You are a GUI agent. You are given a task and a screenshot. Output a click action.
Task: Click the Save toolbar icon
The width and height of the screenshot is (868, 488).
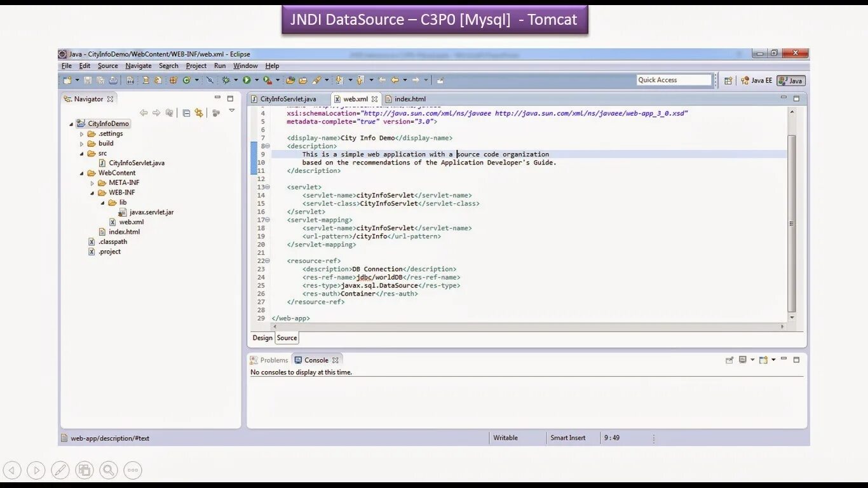(88, 80)
